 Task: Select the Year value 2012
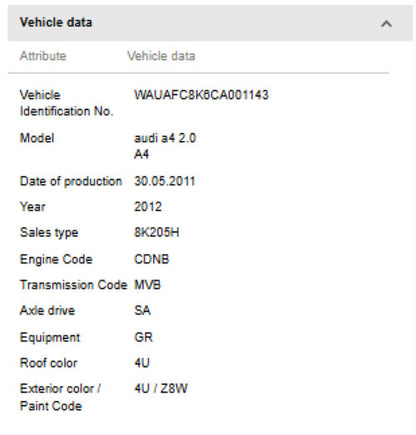148,207
